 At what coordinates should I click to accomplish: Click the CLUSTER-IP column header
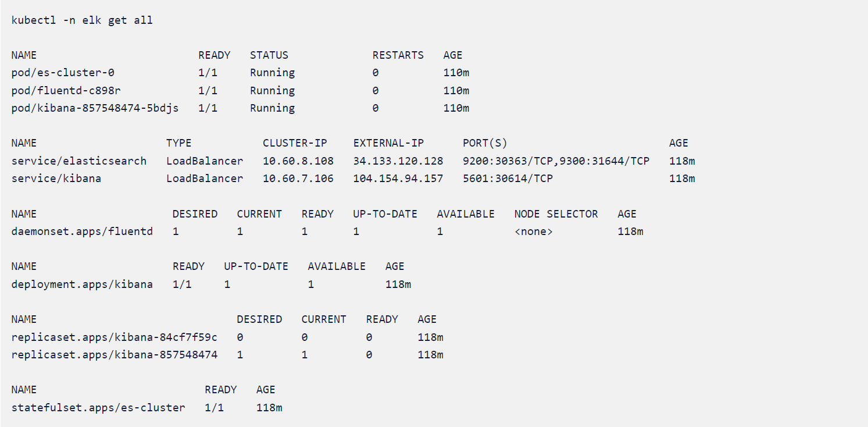[x=295, y=143]
